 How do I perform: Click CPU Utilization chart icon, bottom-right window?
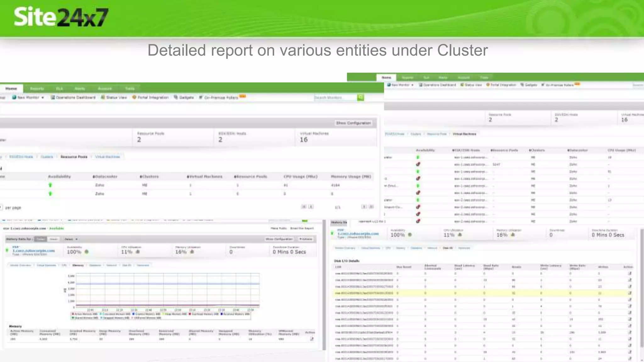(x=460, y=235)
